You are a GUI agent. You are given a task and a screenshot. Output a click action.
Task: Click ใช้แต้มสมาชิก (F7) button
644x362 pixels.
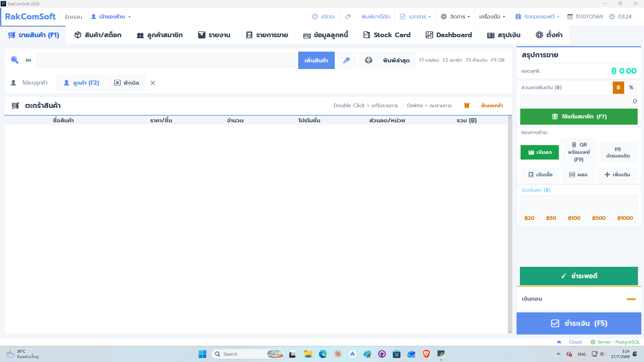click(x=579, y=117)
